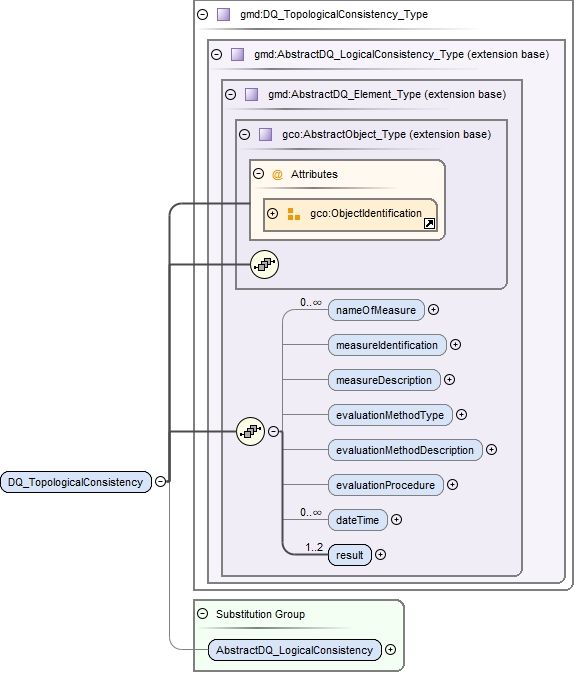
Task: Expand the dateTime element
Action: [396, 519]
